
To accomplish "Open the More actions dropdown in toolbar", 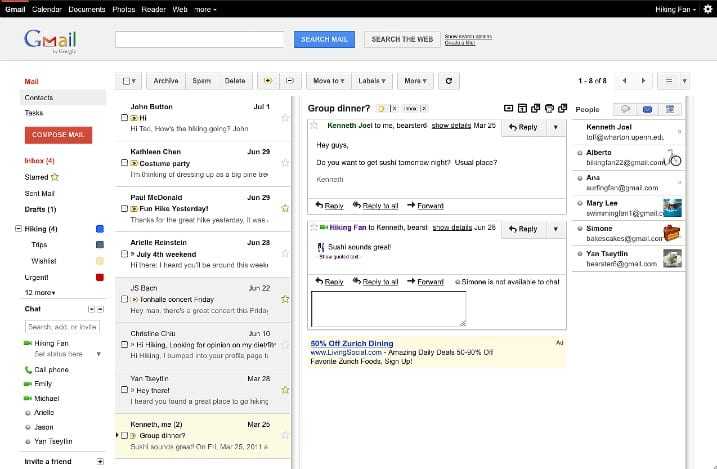I will [415, 81].
